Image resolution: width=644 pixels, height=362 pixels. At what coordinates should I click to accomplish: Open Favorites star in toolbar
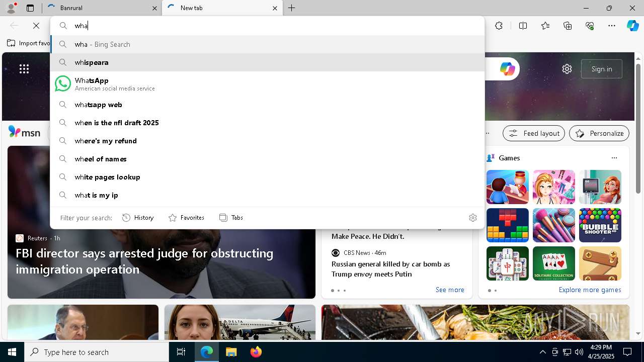point(545,26)
